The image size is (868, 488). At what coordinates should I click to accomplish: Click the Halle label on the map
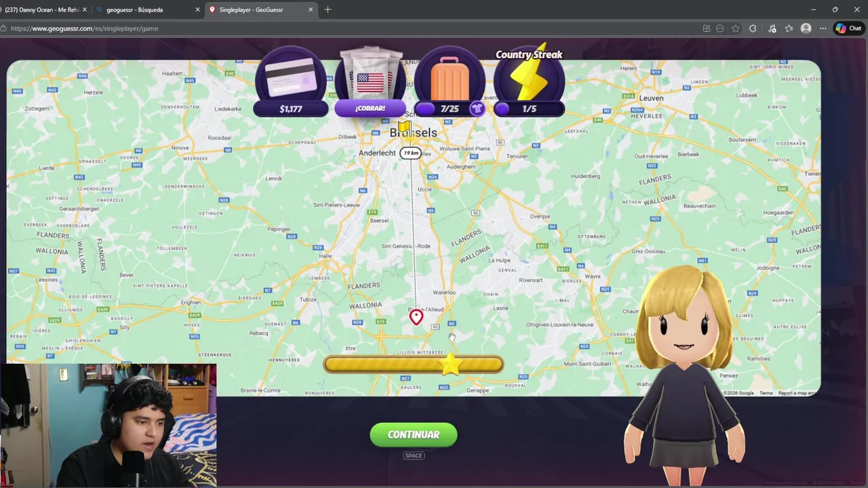click(x=325, y=256)
